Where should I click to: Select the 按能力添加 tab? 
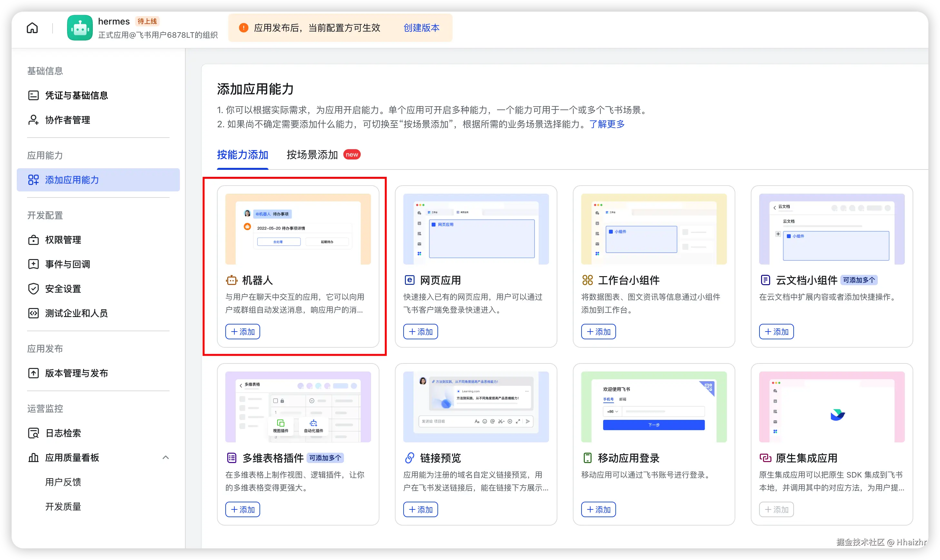242,154
